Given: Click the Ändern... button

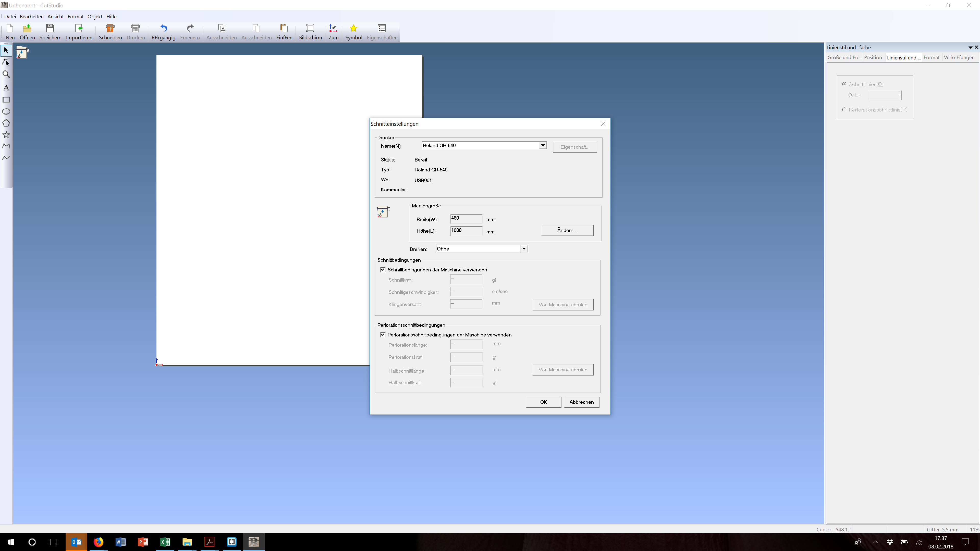Looking at the screenshot, I should 567,230.
